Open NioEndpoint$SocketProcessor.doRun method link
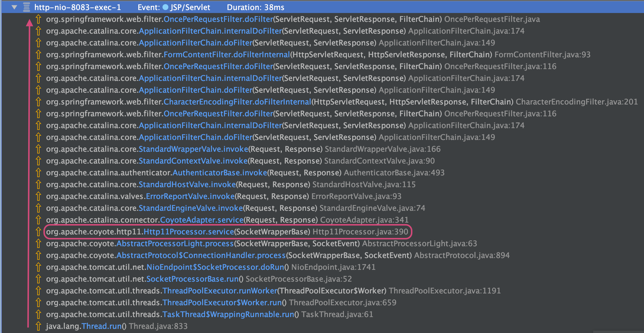 pyautogui.click(x=215, y=267)
